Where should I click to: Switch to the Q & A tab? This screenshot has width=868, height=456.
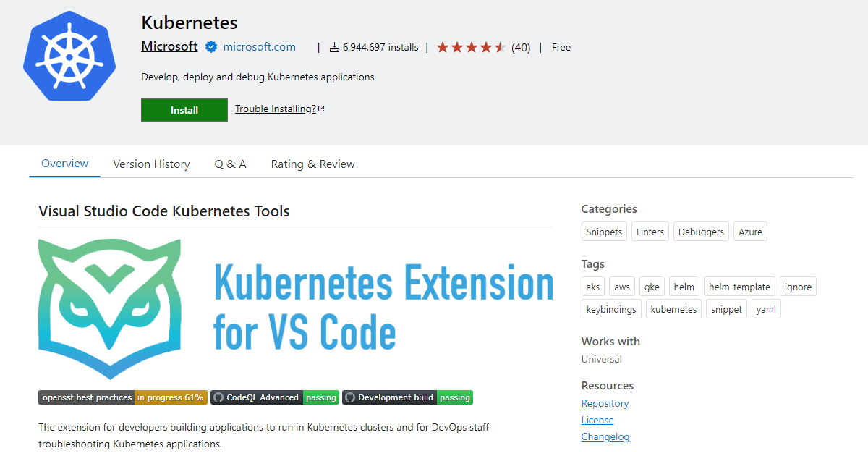pos(231,164)
